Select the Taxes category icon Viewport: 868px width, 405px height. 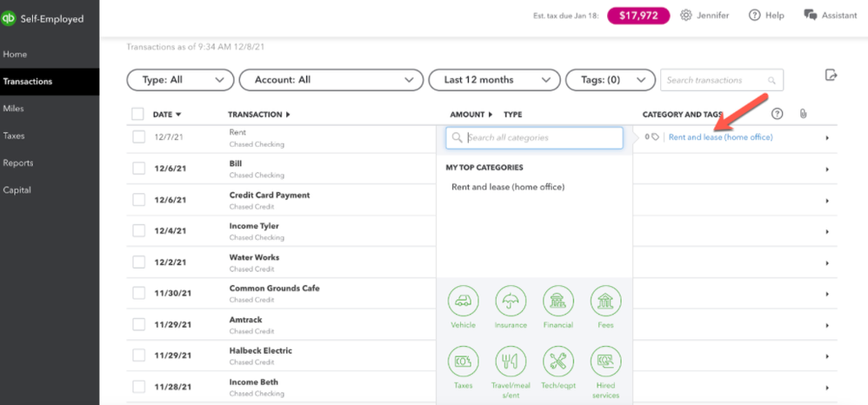(463, 362)
